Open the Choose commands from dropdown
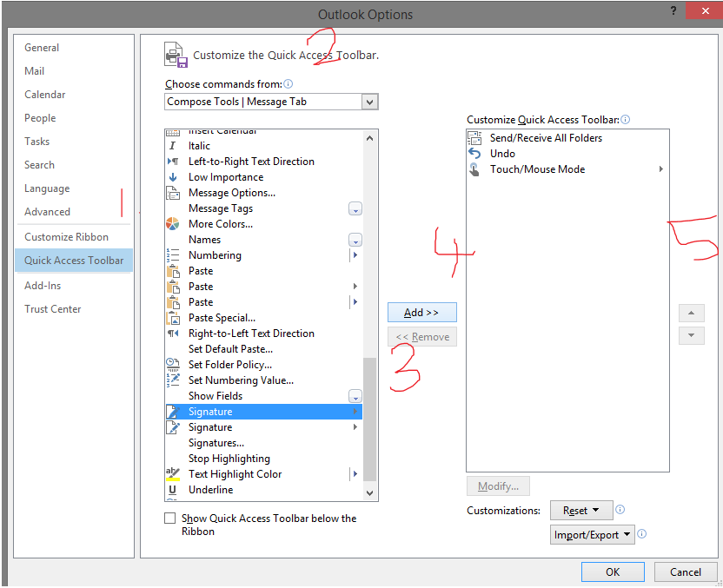The width and height of the screenshot is (723, 588). click(x=370, y=102)
